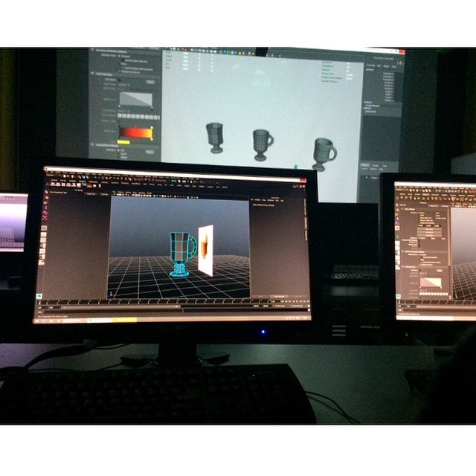Image resolution: width=476 pixels, height=476 pixels.
Task: Open the View menu in center monitor's viewport panel
Action: pyautogui.click(x=113, y=193)
